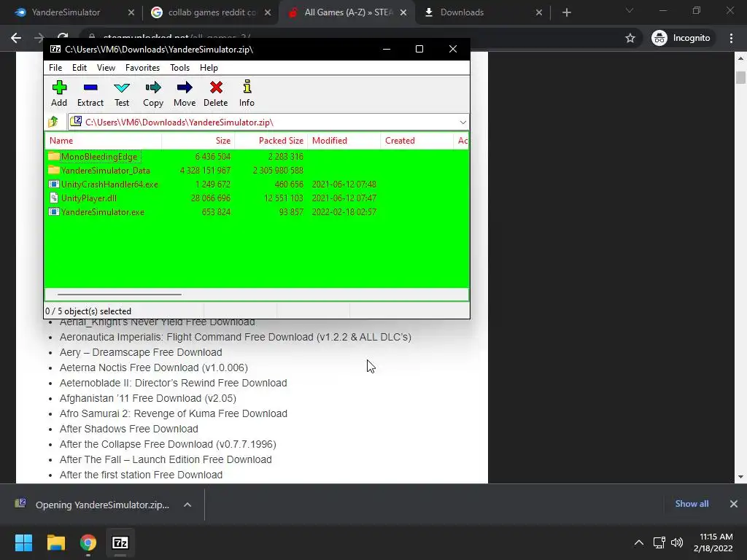The height and width of the screenshot is (560, 747).
Task: Open Aeternoblade II Director's Rewind link
Action: 173,383
